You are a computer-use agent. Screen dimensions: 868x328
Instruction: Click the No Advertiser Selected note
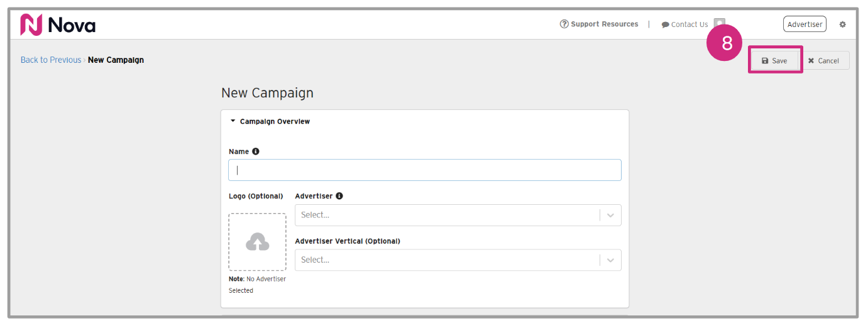coord(257,285)
